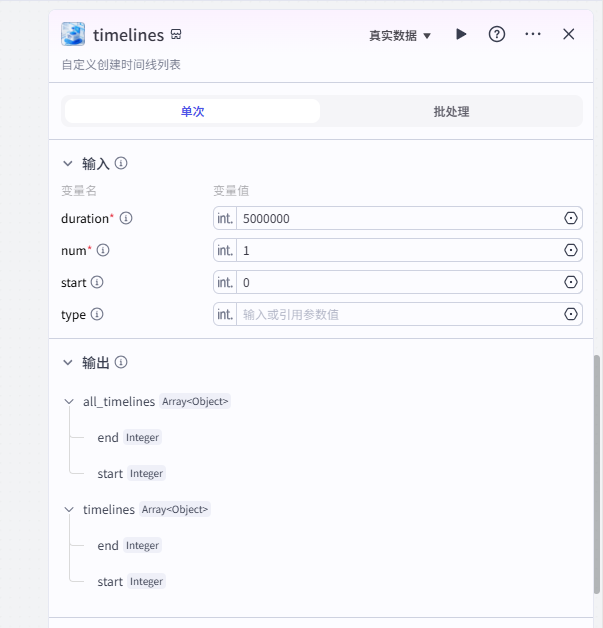Screen dimensions: 603x628
Task: Collapse the all_timelines output tree
Action: coord(69,401)
